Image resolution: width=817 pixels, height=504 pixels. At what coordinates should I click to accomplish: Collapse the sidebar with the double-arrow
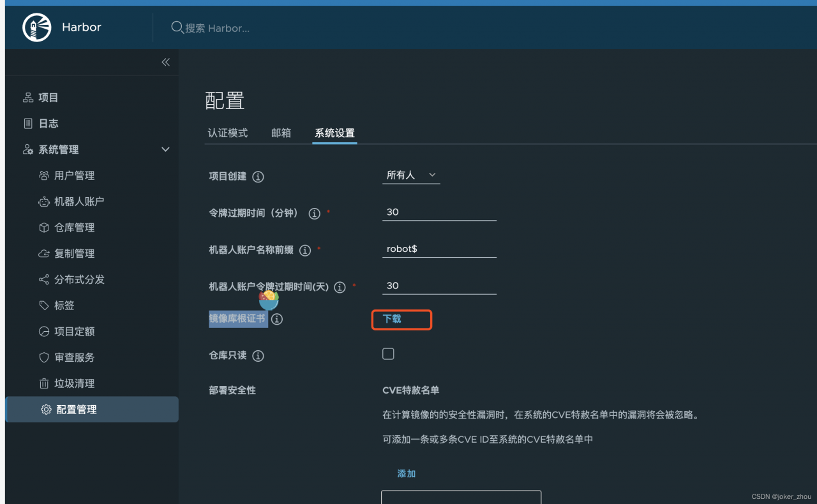tap(165, 62)
